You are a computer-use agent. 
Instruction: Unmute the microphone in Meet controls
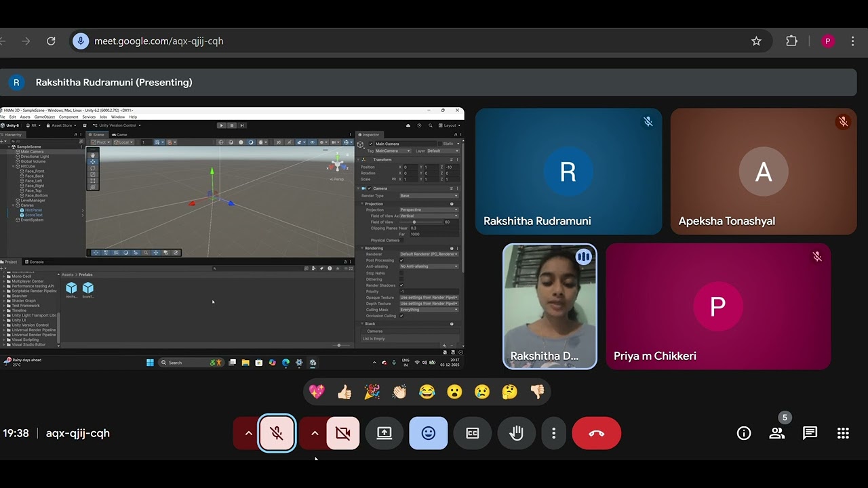point(277,433)
